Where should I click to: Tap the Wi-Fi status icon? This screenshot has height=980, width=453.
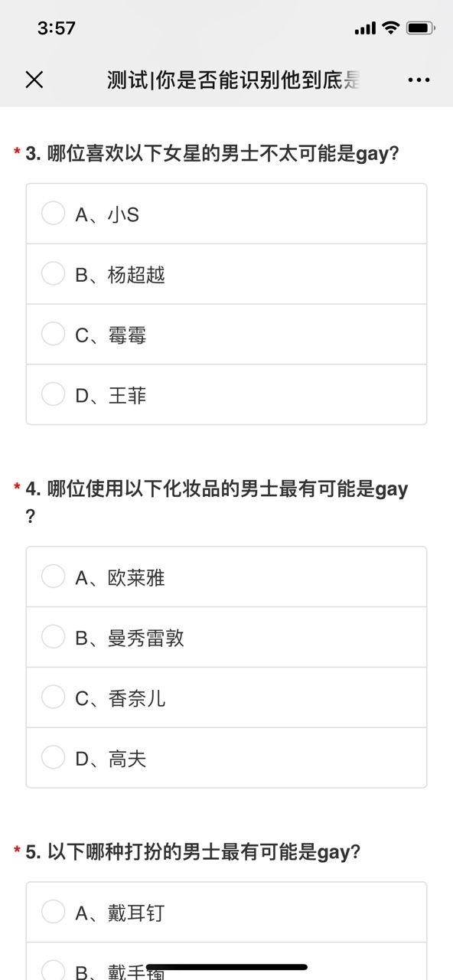click(x=391, y=28)
